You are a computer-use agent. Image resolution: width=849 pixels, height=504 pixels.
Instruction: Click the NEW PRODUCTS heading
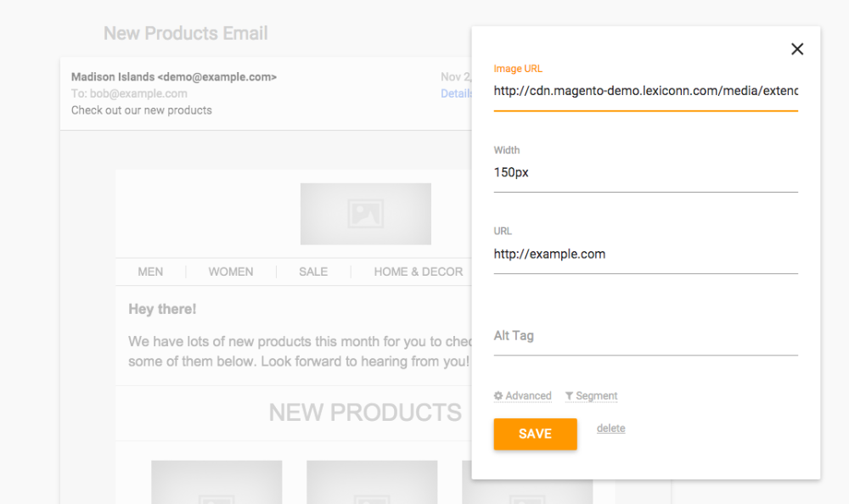365,412
